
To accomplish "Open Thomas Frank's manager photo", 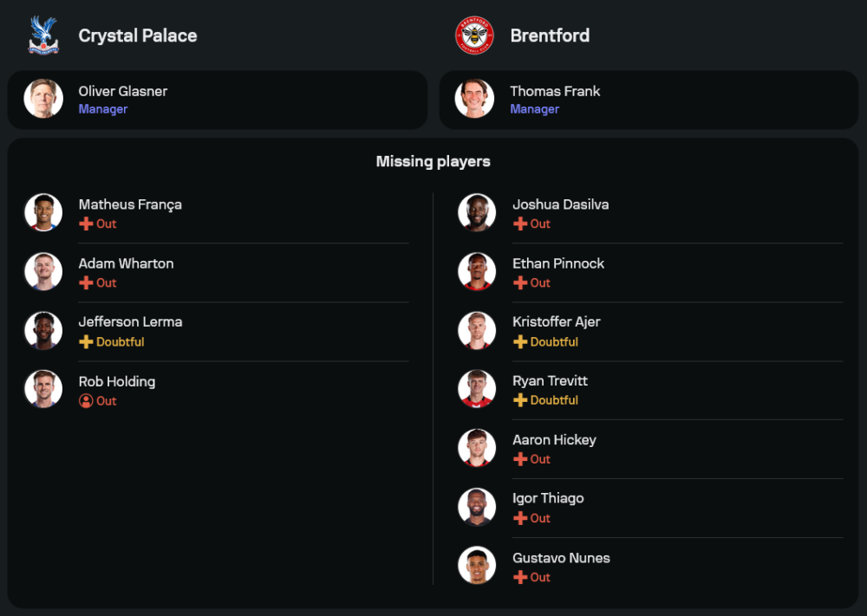I will [474, 99].
